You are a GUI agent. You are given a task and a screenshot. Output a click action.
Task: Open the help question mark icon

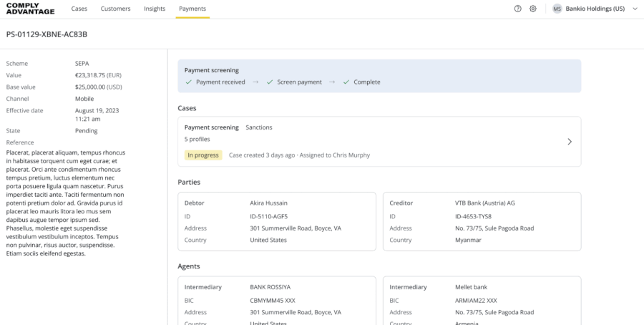(x=517, y=9)
